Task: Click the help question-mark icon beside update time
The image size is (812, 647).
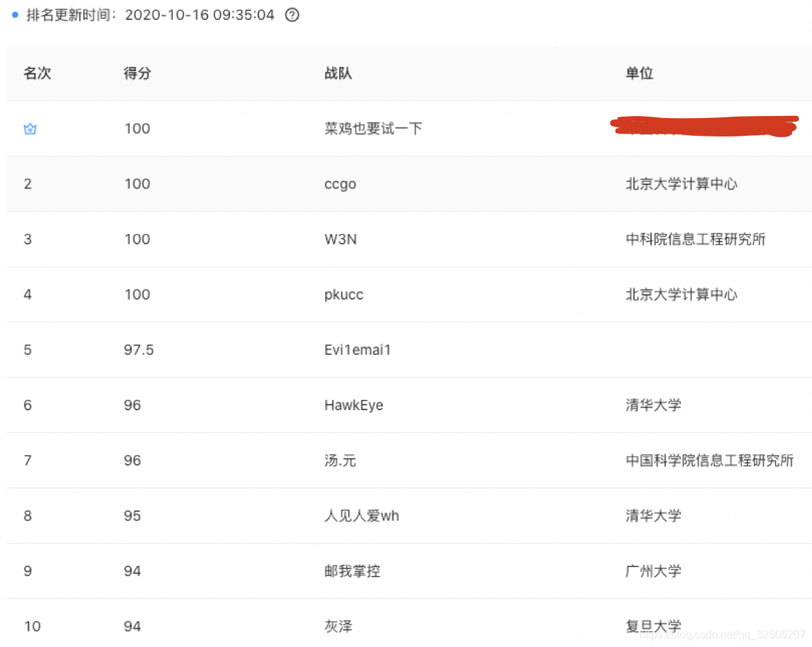Action: pos(292,15)
